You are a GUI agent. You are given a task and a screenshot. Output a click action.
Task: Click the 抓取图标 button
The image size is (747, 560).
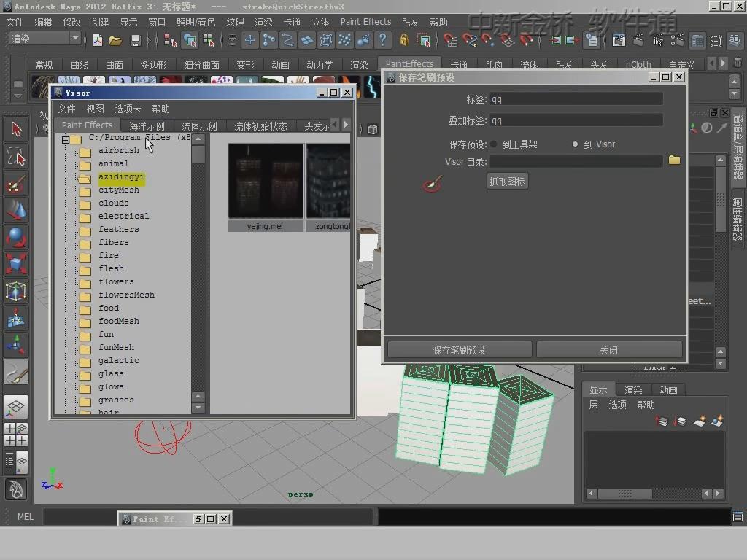pos(507,182)
